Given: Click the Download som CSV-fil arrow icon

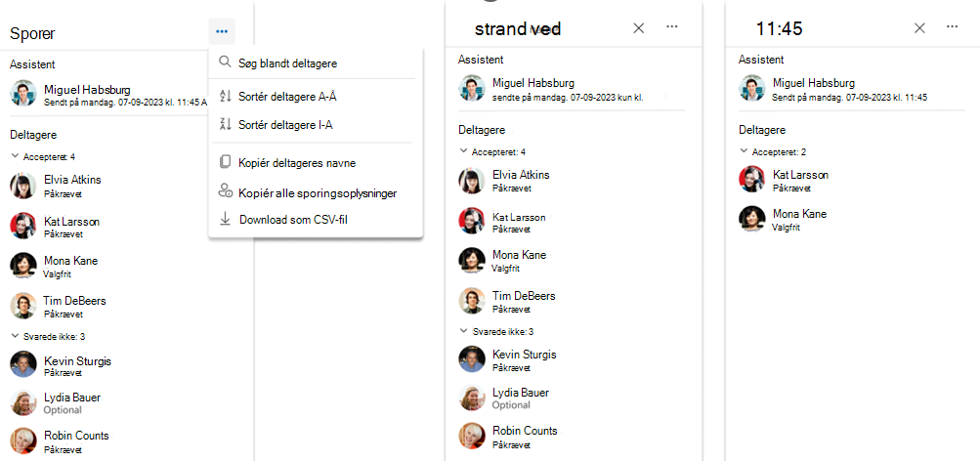Looking at the screenshot, I should (225, 219).
